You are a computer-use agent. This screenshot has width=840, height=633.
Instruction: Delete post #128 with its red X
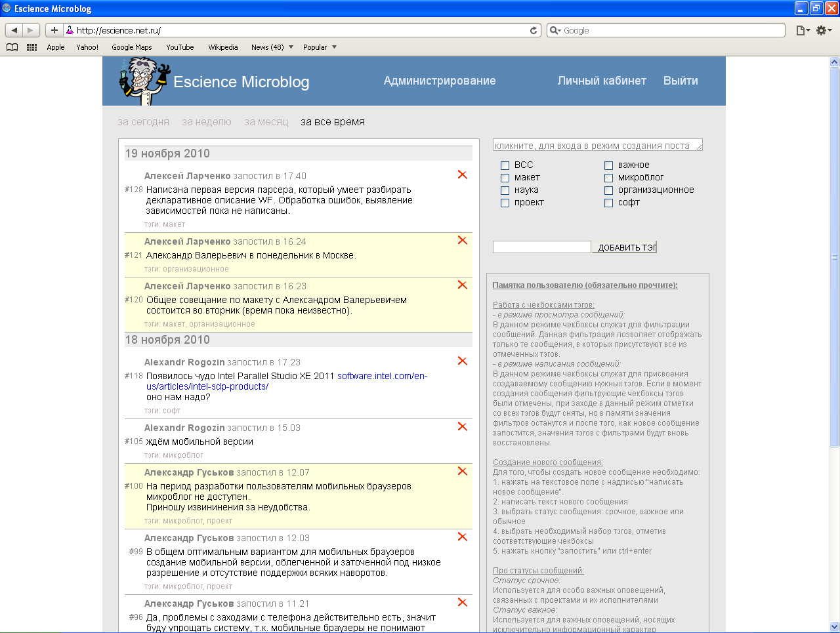click(x=463, y=174)
